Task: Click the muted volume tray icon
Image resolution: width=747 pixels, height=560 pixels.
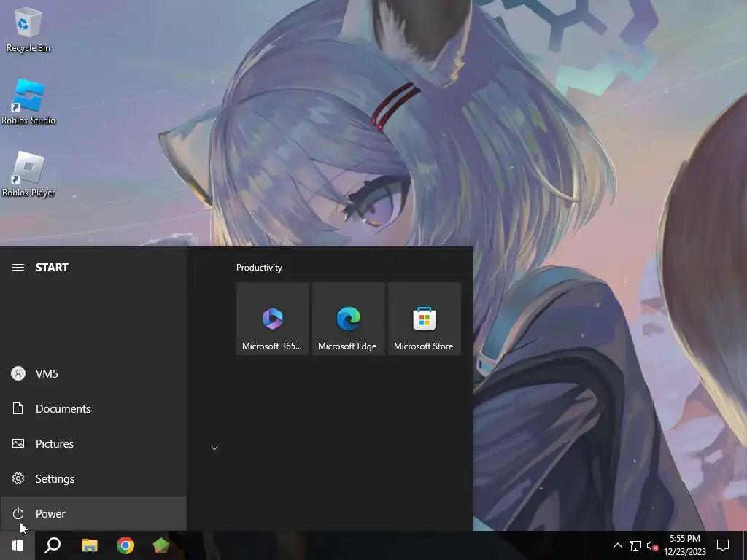Action: coord(652,545)
